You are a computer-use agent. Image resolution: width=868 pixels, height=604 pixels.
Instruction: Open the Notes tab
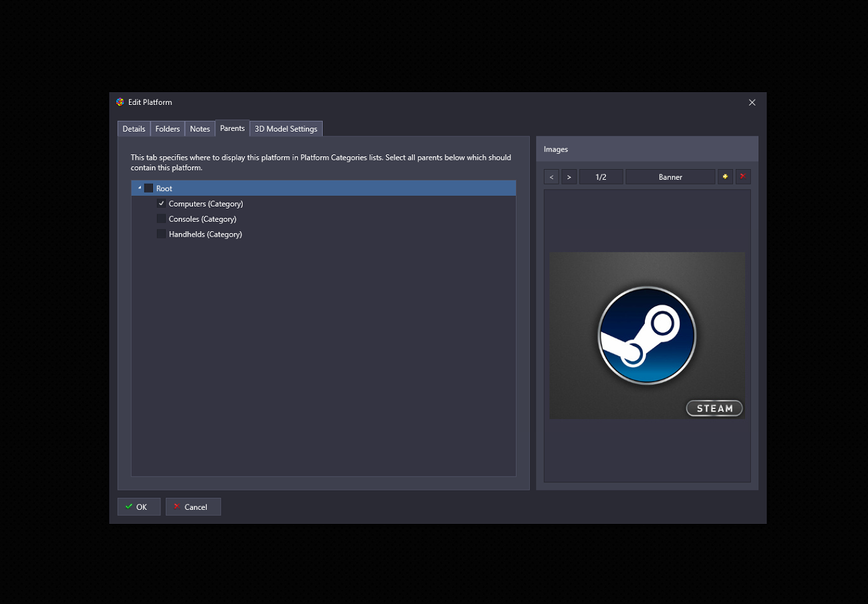click(200, 129)
